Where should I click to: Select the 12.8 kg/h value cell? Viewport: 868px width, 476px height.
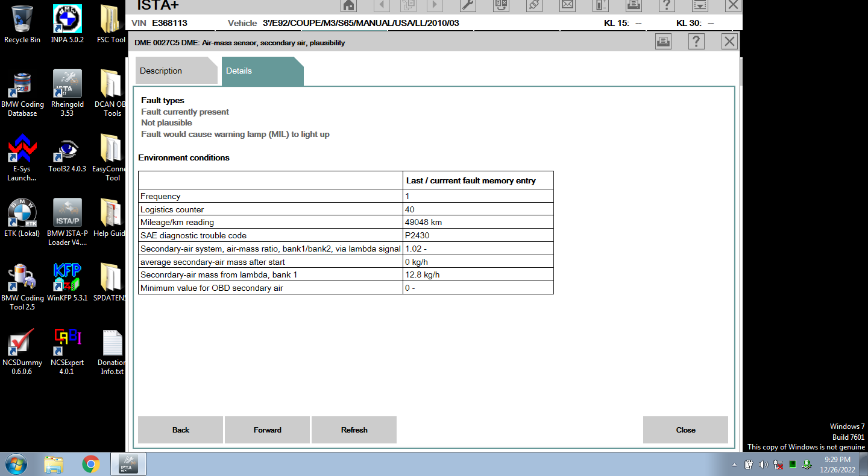tap(478, 274)
